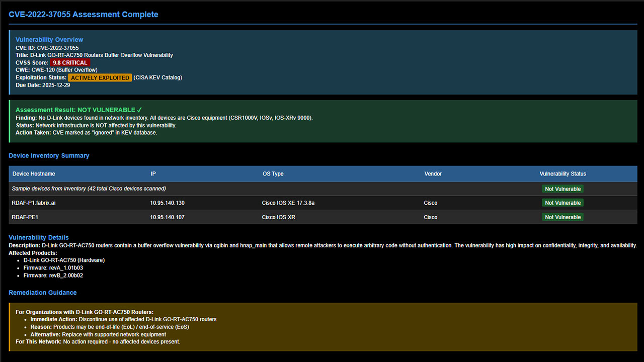The width and height of the screenshot is (644, 362).
Task: Click the ACTIVELY EXPLOITED status badge
Action: 100,78
